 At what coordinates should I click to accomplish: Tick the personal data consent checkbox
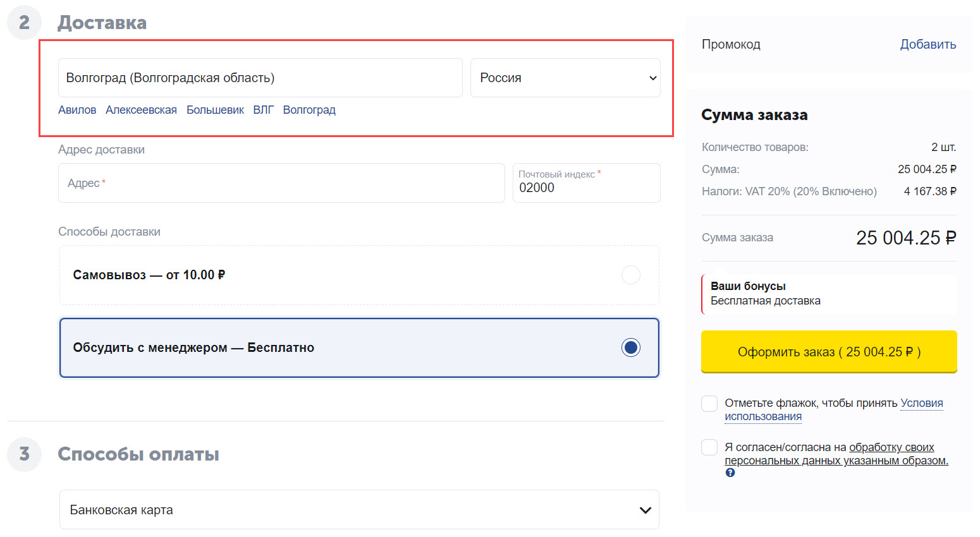click(709, 448)
